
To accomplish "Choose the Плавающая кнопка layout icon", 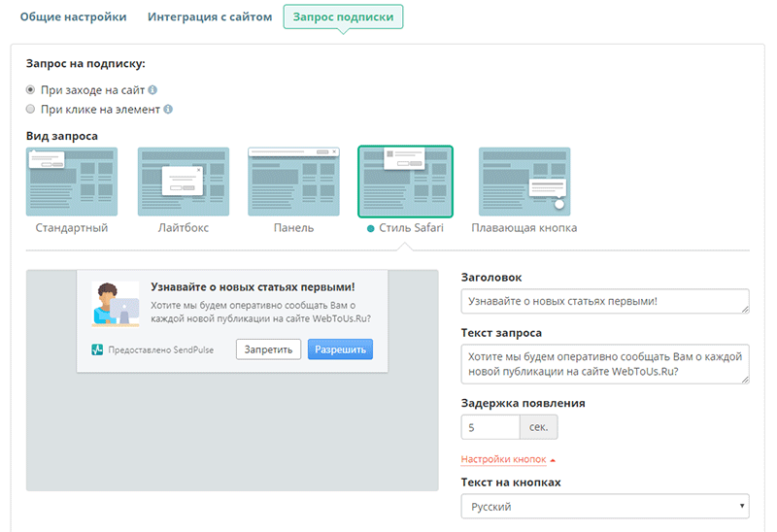I will point(524,182).
